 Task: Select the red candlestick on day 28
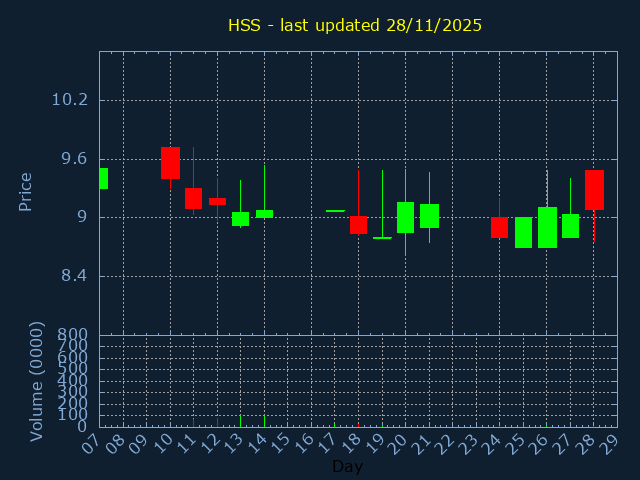click(x=594, y=189)
